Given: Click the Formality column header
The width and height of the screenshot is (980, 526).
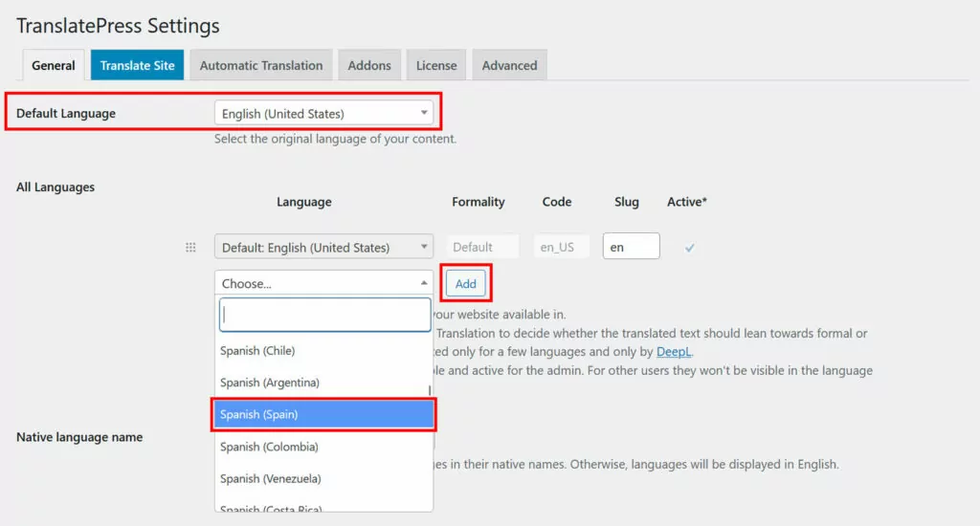Looking at the screenshot, I should click(x=479, y=202).
